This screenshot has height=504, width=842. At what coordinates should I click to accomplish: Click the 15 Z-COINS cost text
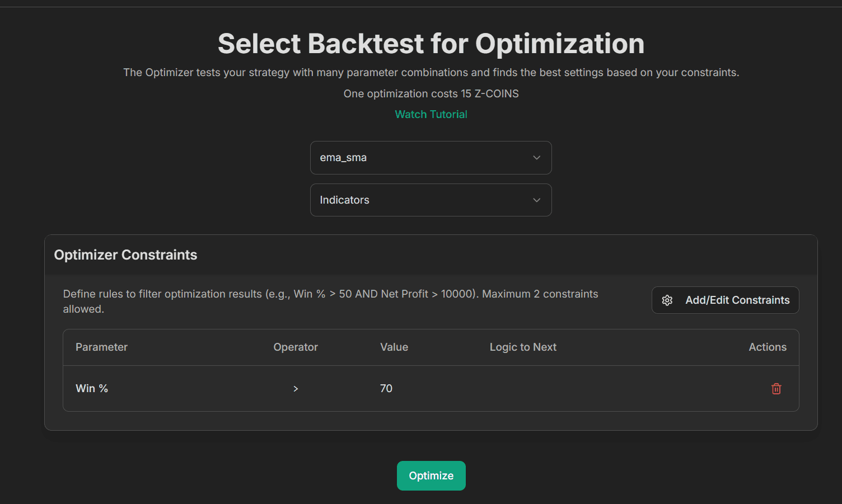(489, 94)
